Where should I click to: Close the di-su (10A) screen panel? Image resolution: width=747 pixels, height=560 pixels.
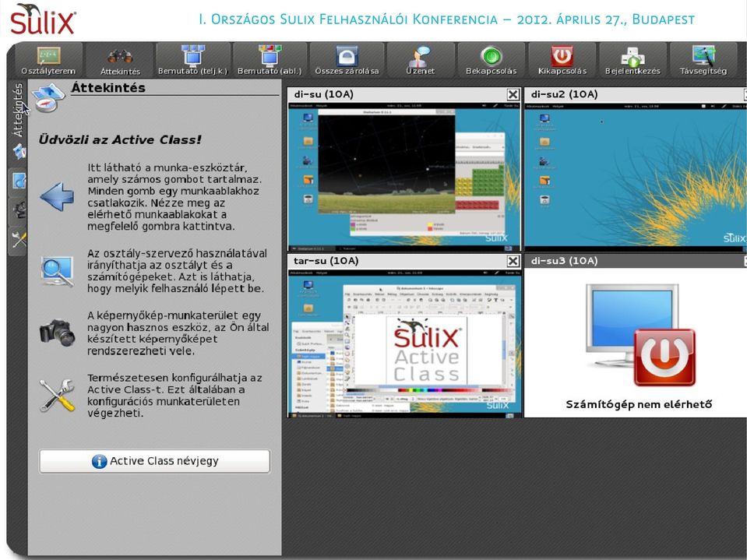coord(513,94)
